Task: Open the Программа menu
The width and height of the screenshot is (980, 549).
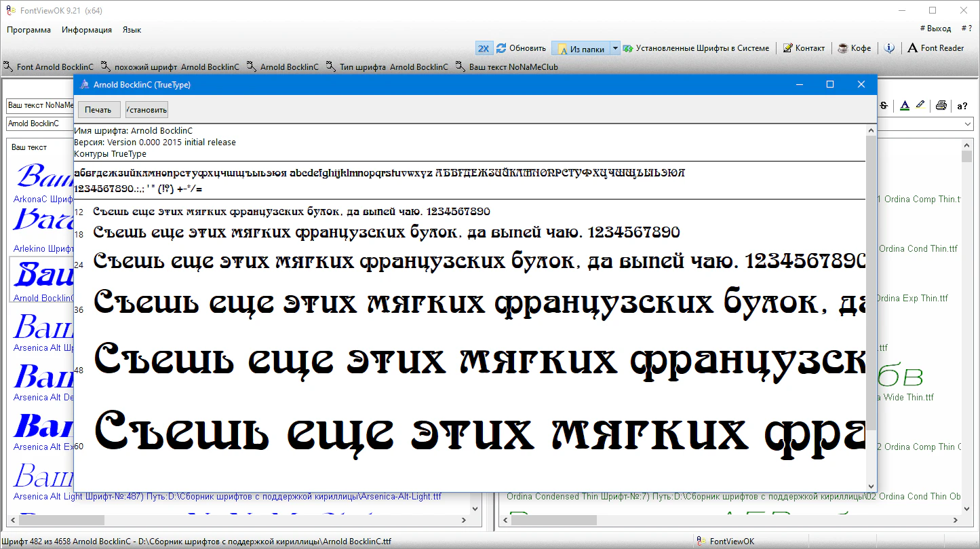Action: coord(29,30)
